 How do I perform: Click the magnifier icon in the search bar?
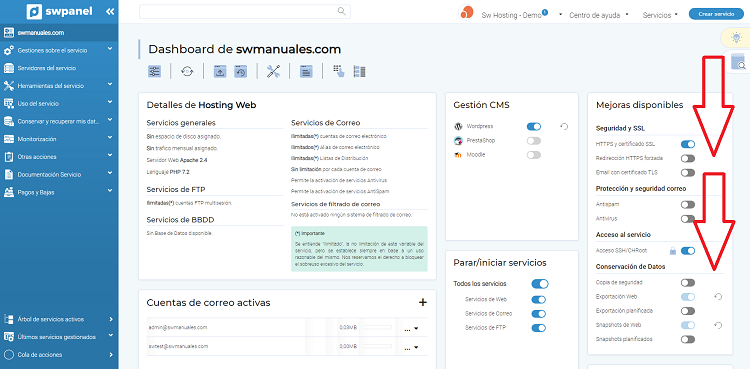click(342, 11)
